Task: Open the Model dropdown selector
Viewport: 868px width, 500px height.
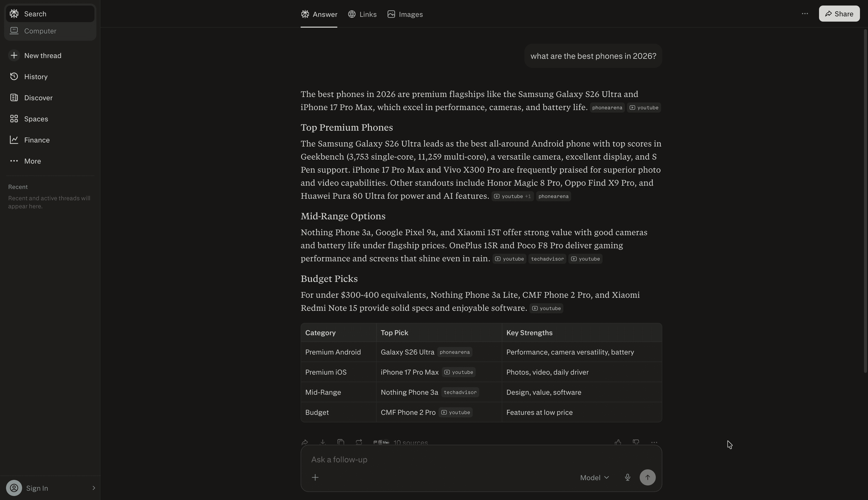Action: tap(594, 478)
